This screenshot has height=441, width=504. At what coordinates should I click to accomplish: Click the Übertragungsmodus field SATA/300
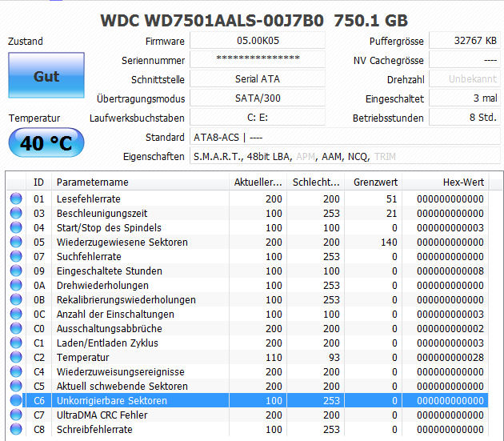pos(258,98)
